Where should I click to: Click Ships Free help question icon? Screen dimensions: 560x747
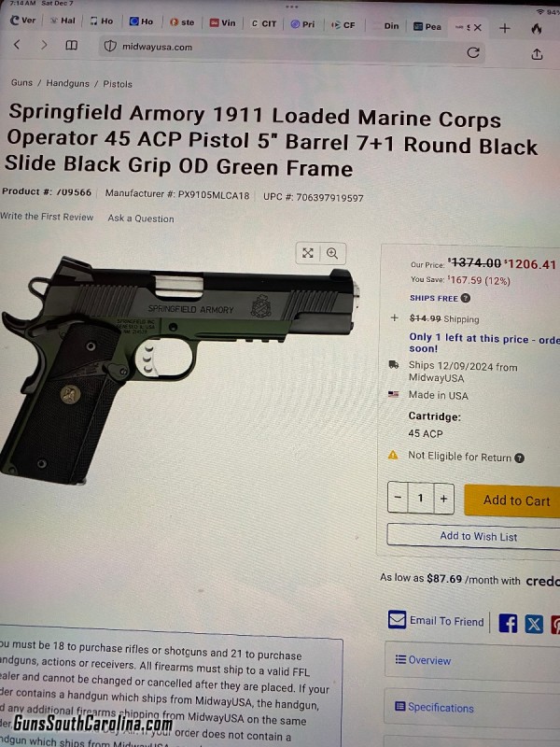pyautogui.click(x=466, y=298)
